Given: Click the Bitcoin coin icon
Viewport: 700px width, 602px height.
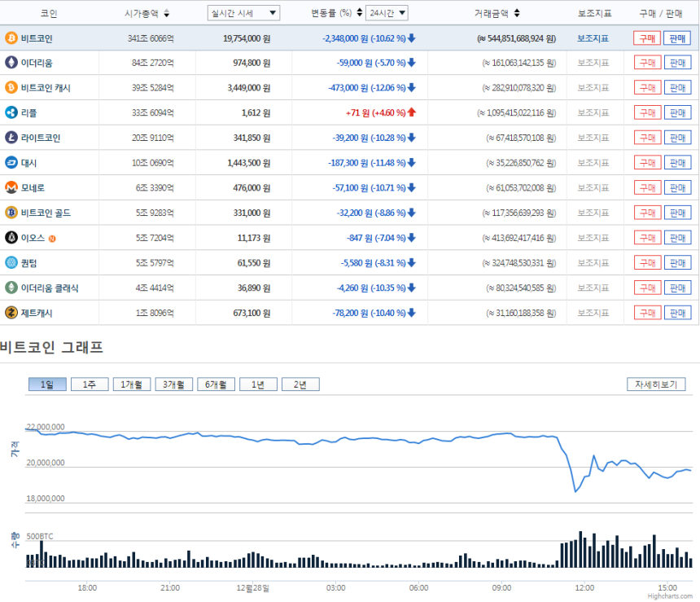Looking at the screenshot, I should pyautogui.click(x=11, y=38).
